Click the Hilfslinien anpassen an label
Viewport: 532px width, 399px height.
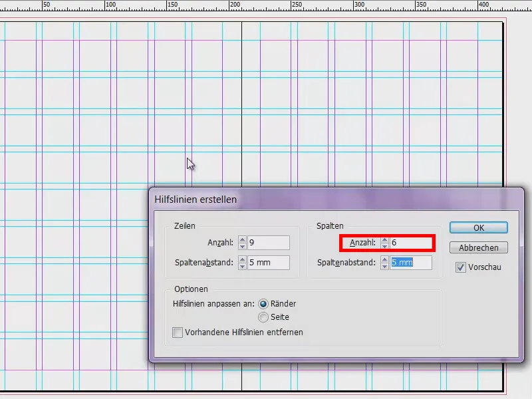tap(213, 304)
